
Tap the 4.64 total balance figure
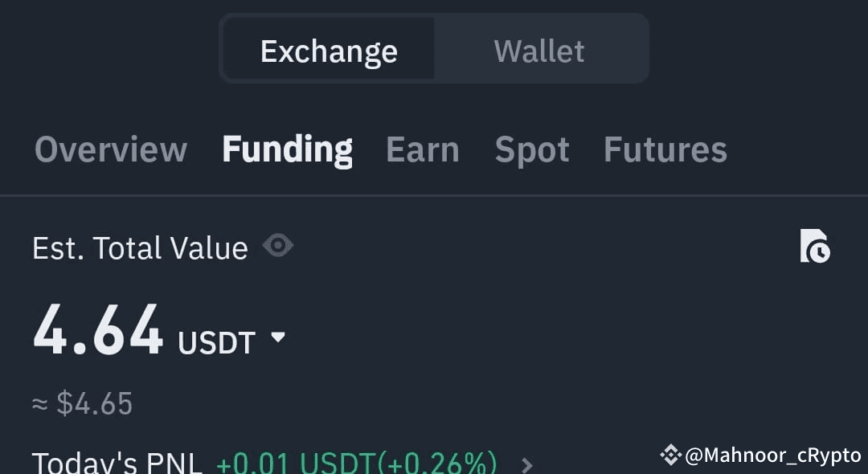pyautogui.click(x=98, y=331)
